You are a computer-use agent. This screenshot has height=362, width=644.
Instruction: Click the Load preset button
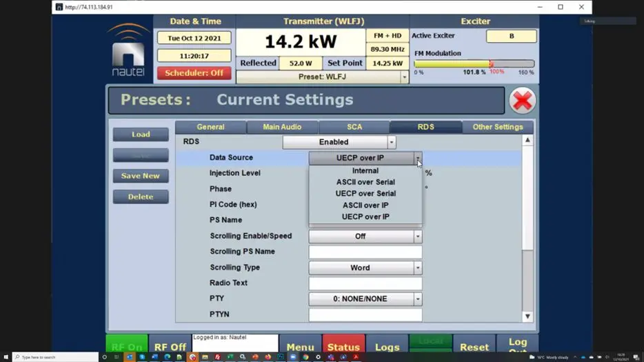(x=141, y=134)
